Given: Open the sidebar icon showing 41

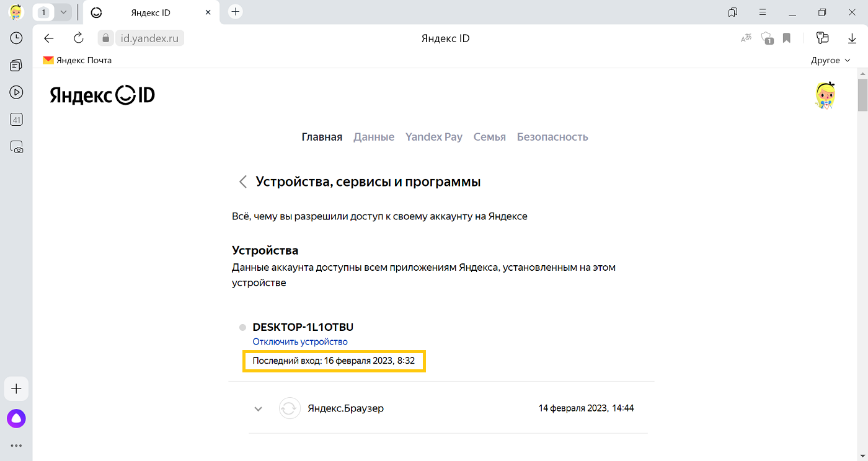Looking at the screenshot, I should pyautogui.click(x=16, y=120).
